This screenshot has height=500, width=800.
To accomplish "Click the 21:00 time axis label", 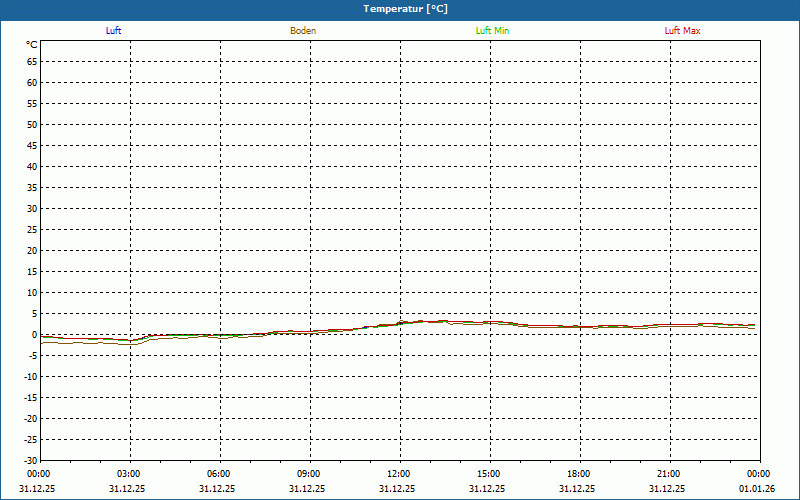I will tap(668, 474).
